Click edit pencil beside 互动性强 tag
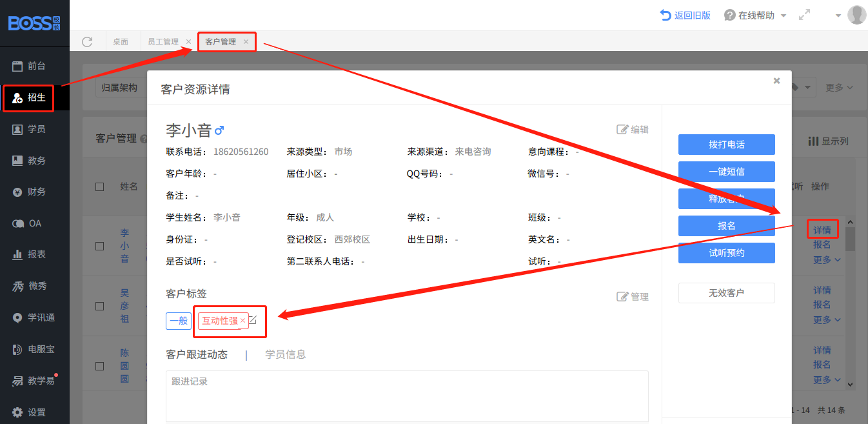Image resolution: width=868 pixels, height=424 pixels. 253,320
